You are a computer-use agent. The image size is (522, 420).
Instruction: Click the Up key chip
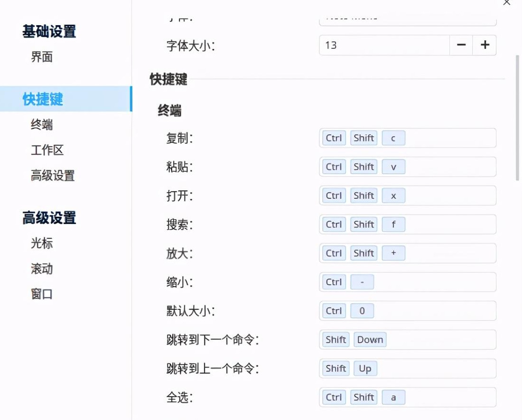365,368
